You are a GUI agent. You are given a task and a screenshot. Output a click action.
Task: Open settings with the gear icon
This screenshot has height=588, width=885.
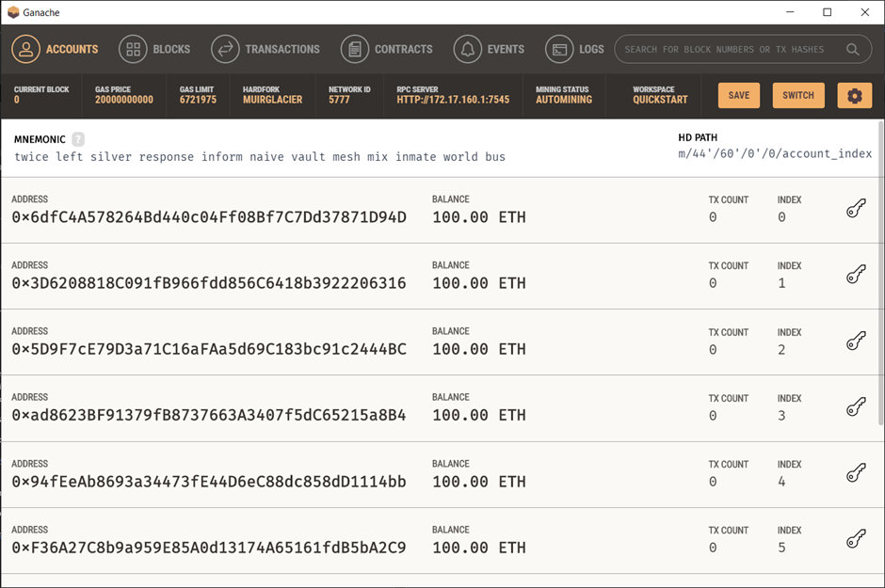coord(855,95)
